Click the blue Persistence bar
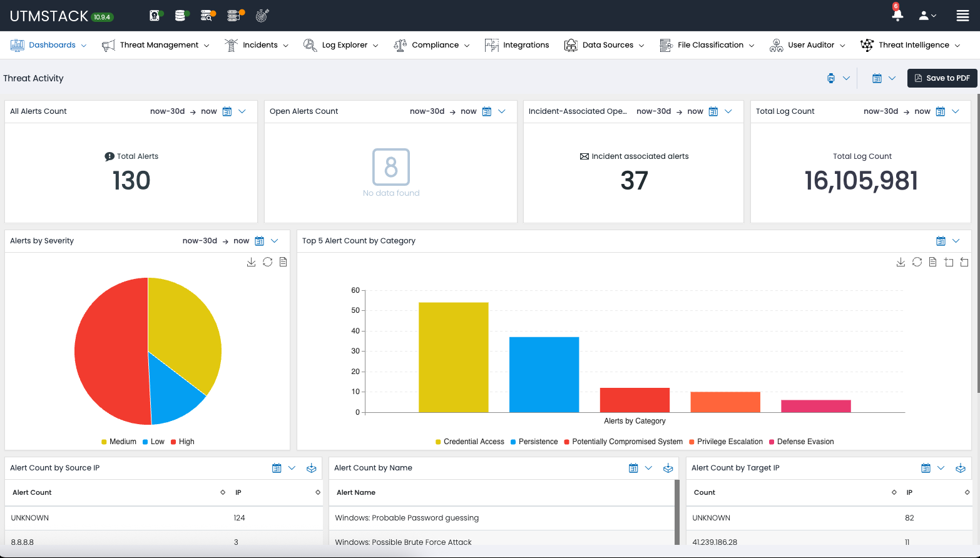 (544, 375)
